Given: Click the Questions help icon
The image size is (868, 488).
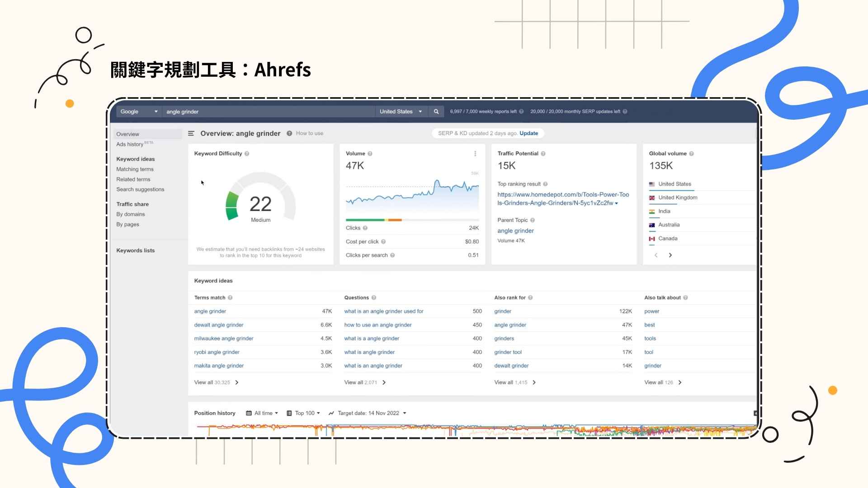Looking at the screenshot, I should 374,298.
